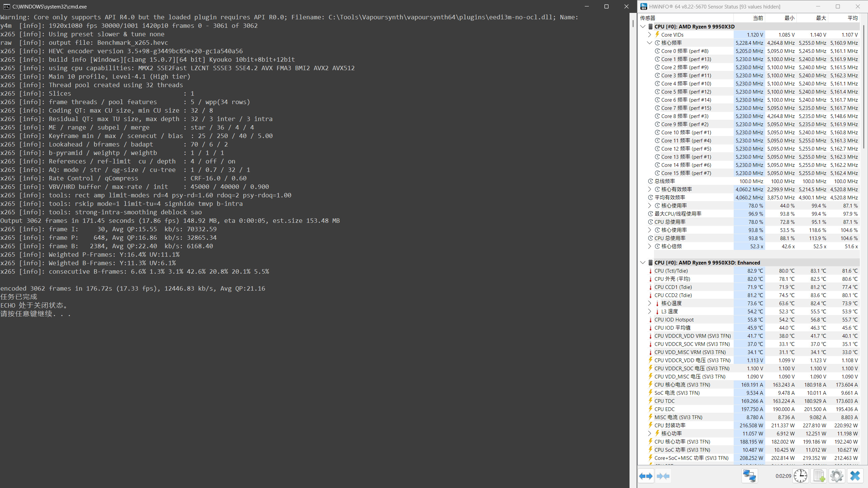The image size is (868, 488).
Task: Click the clock icon beside 平均有效频率
Action: click(650, 197)
